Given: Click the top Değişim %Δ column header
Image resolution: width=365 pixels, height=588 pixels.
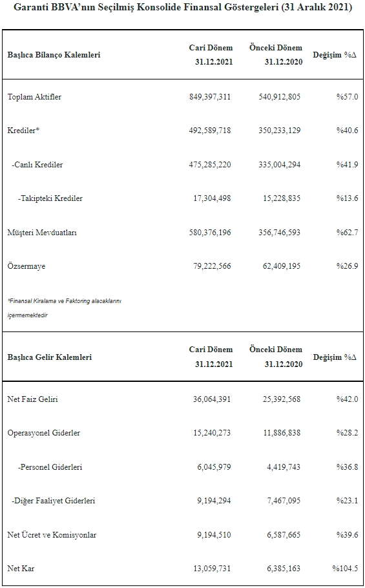Looking at the screenshot, I should (335, 55).
